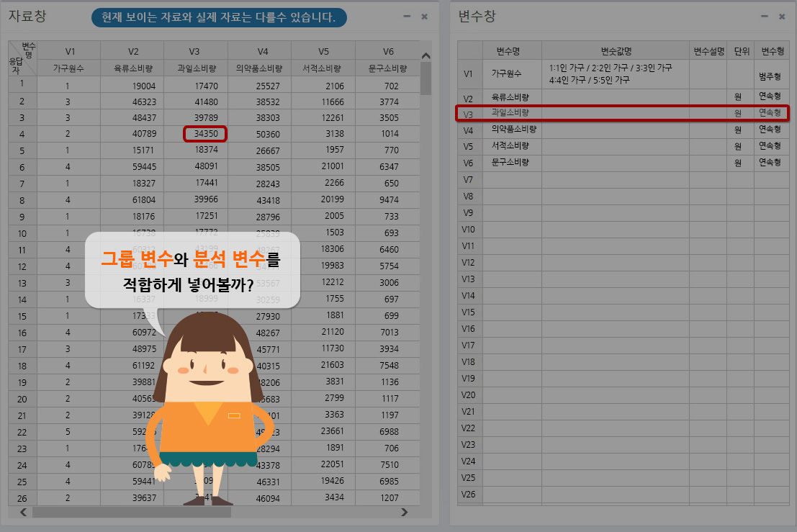Click 과일소비량 column name in 자료창

click(197, 68)
